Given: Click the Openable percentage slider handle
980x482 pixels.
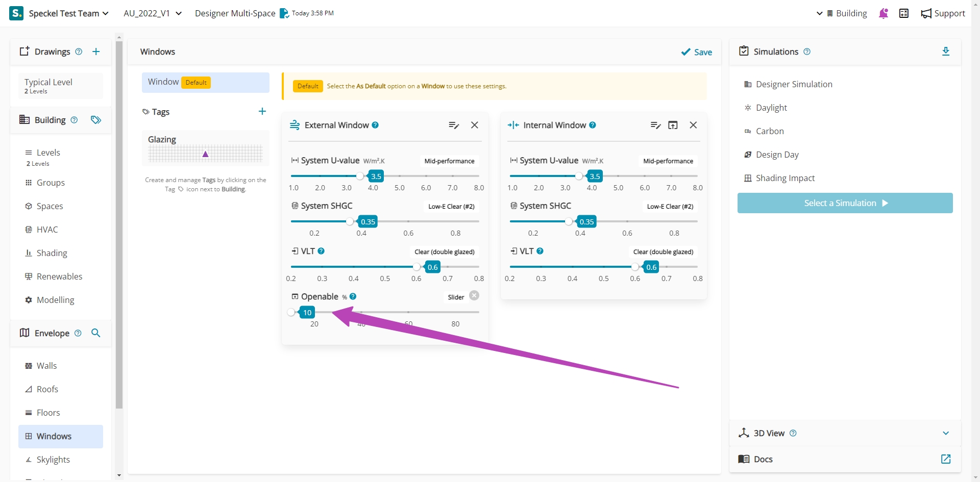Looking at the screenshot, I should 291,312.
